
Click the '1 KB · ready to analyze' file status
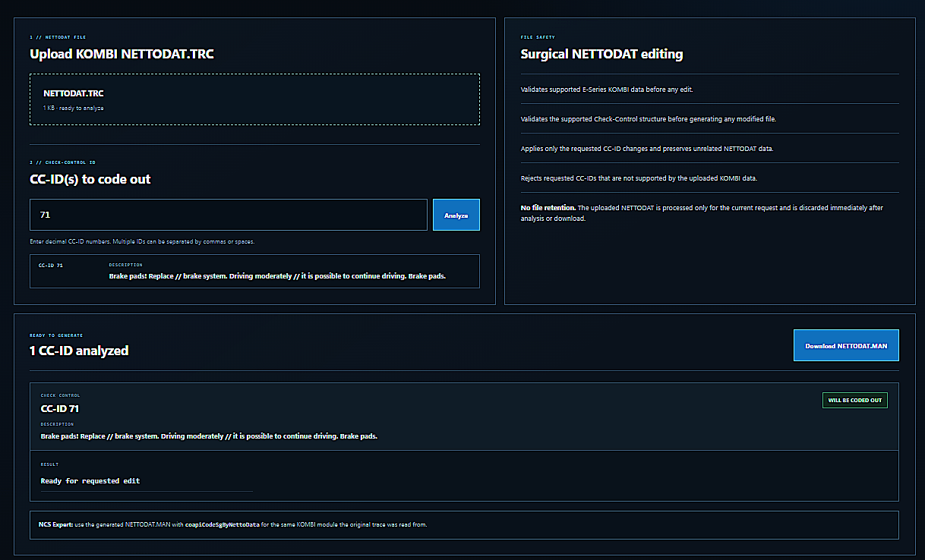click(x=74, y=108)
